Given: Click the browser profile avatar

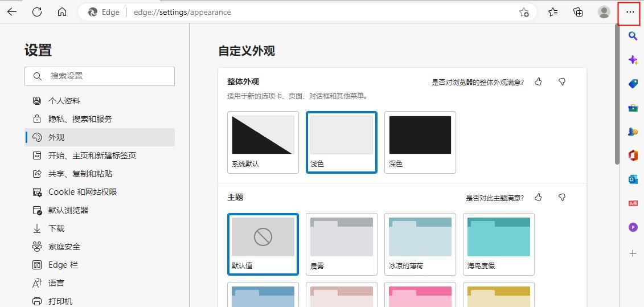Looking at the screenshot, I should pyautogui.click(x=604, y=12).
